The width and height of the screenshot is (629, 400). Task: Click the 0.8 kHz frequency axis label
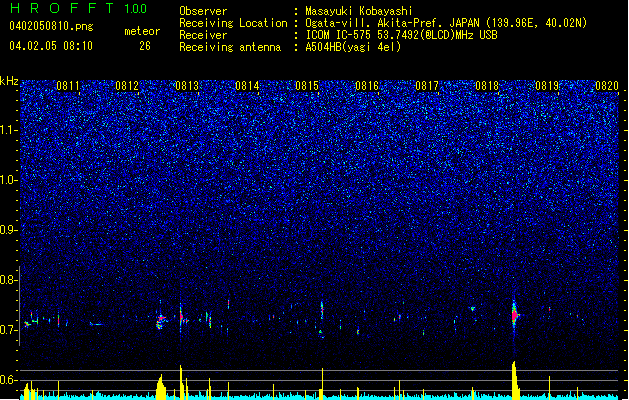(9, 280)
